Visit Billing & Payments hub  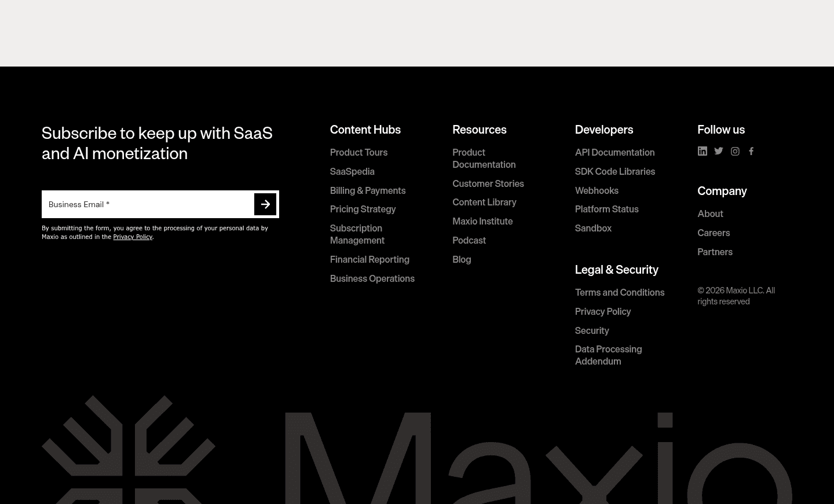pos(368,190)
